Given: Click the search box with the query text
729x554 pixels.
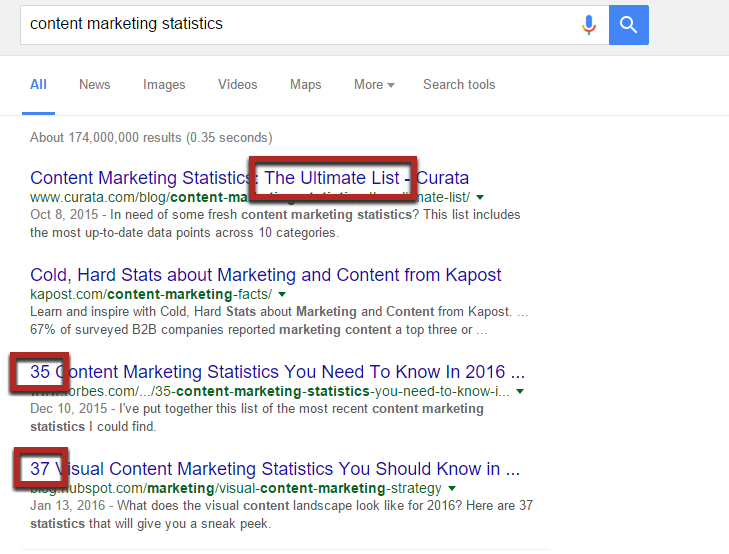Looking at the screenshot, I should point(314,25).
